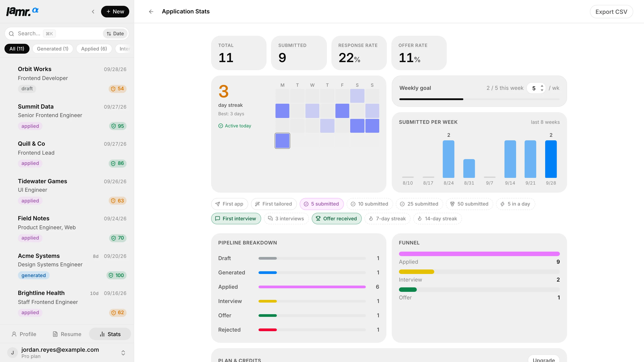The image size is (644, 362).
Task: Click the Active today check indicator
Action: click(235, 126)
